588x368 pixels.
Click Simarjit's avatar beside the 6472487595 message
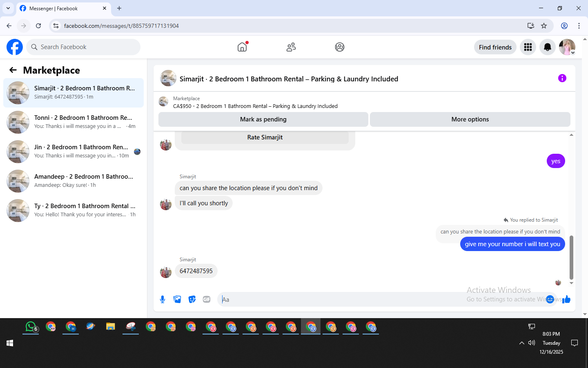point(166,272)
